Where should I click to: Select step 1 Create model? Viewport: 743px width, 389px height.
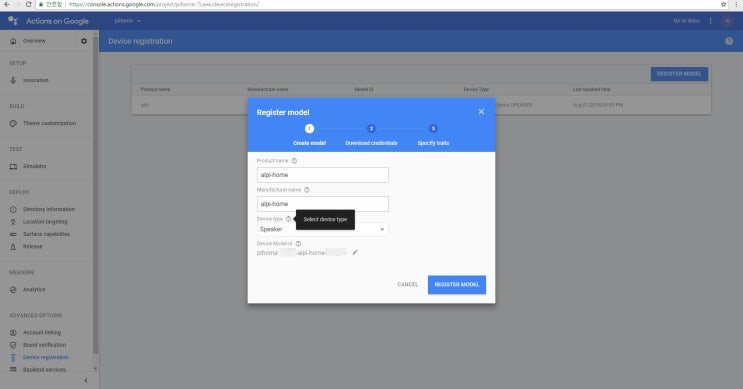309,135
